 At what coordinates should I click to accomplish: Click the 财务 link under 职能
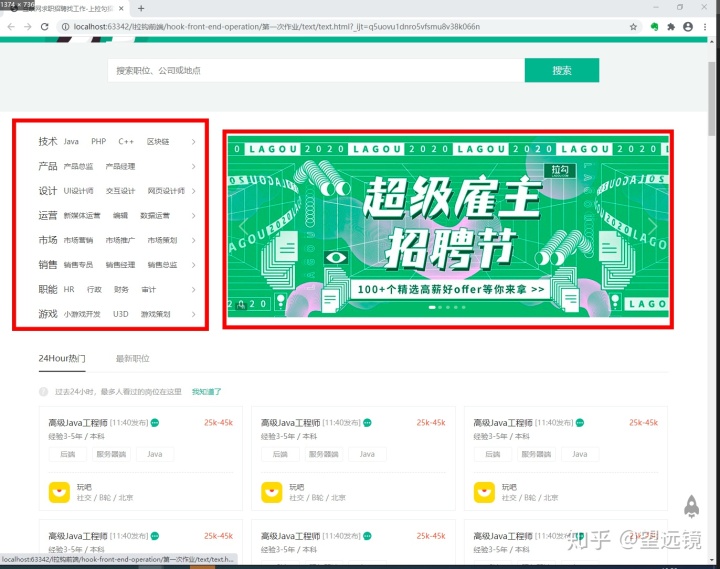point(121,289)
